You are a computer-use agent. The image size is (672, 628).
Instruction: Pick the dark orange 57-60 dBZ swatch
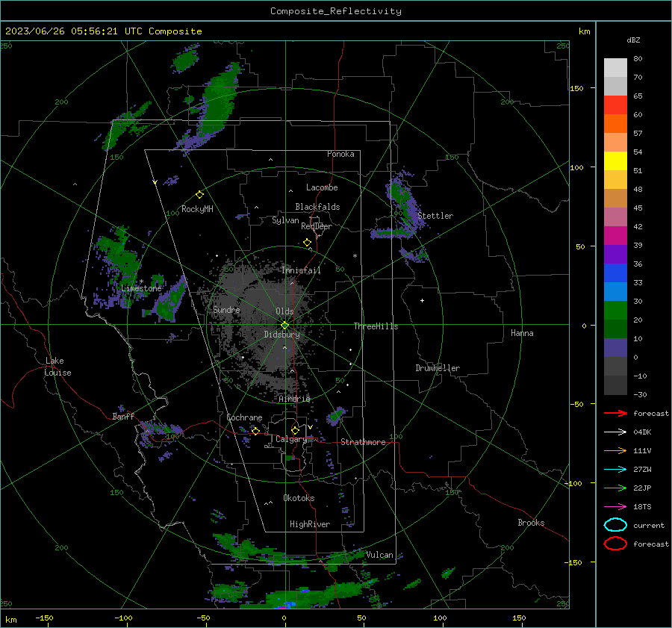click(615, 124)
